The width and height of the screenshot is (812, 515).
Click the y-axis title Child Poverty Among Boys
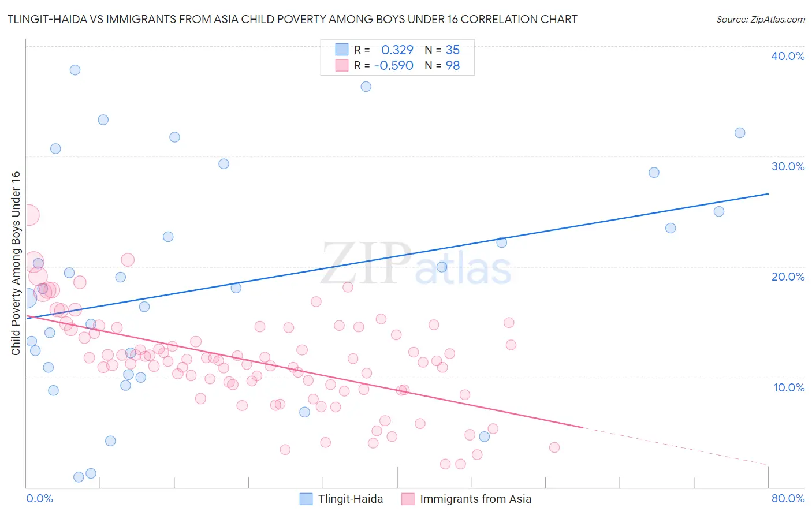click(16, 263)
